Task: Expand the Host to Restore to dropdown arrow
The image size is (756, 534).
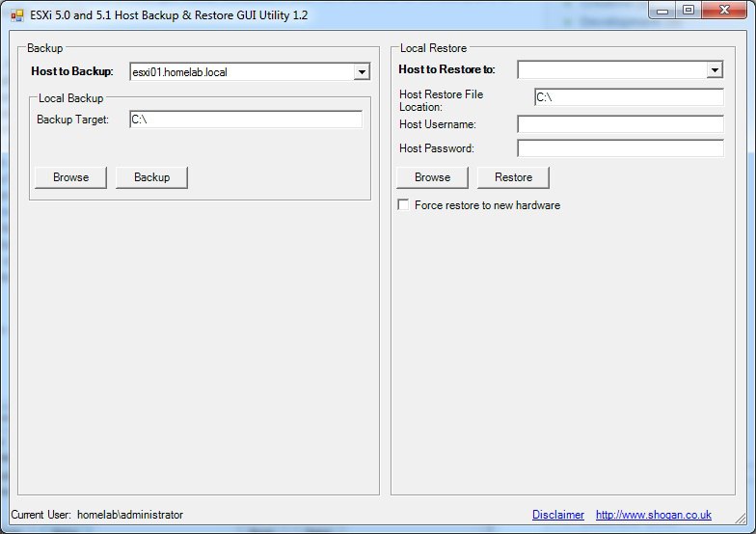Action: pyautogui.click(x=715, y=69)
